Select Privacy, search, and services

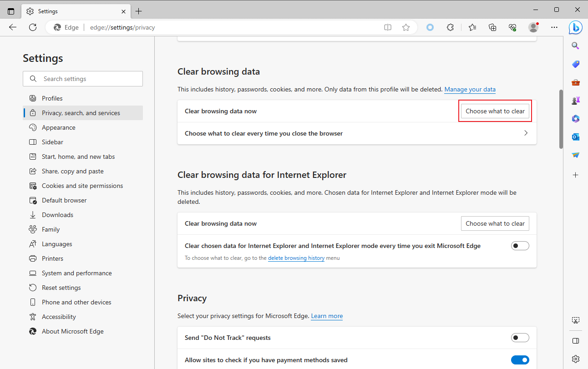pos(83,113)
